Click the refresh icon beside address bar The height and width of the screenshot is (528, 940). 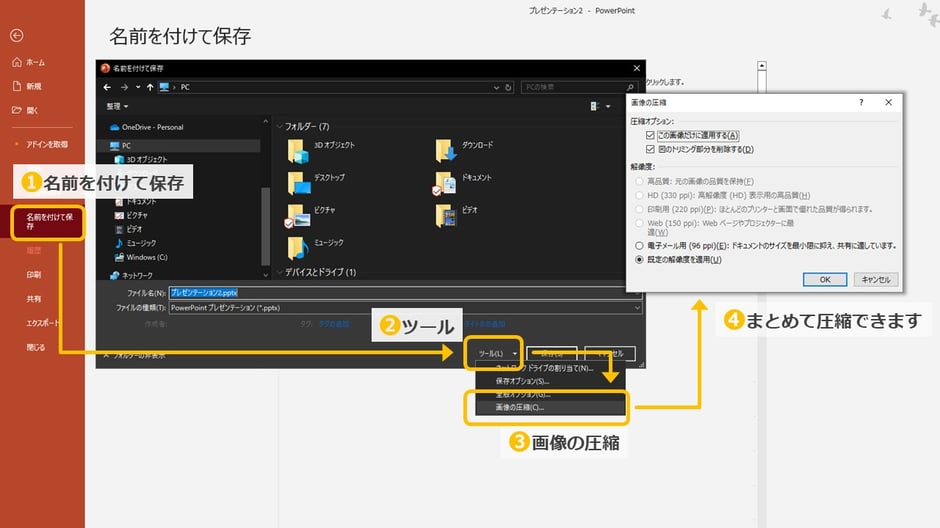tap(509, 87)
